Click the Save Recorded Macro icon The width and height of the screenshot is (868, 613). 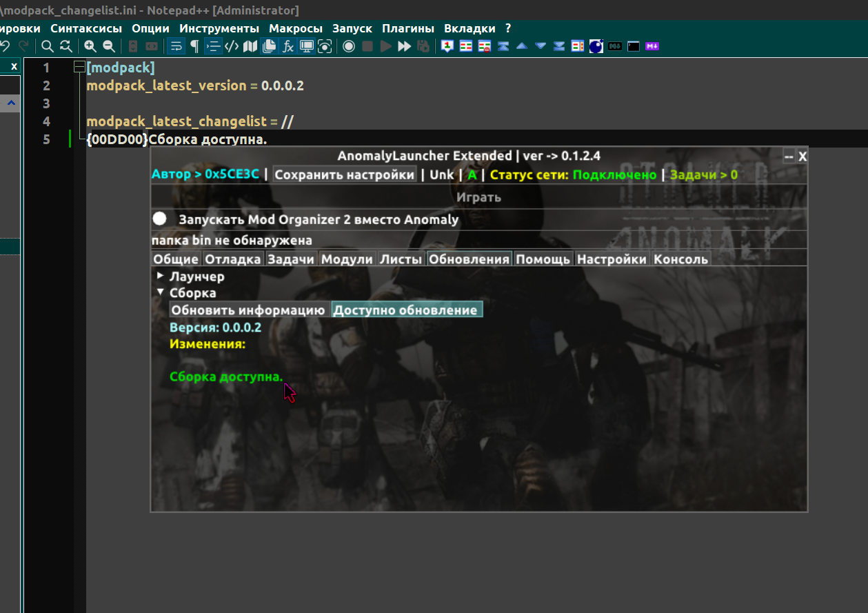click(423, 46)
